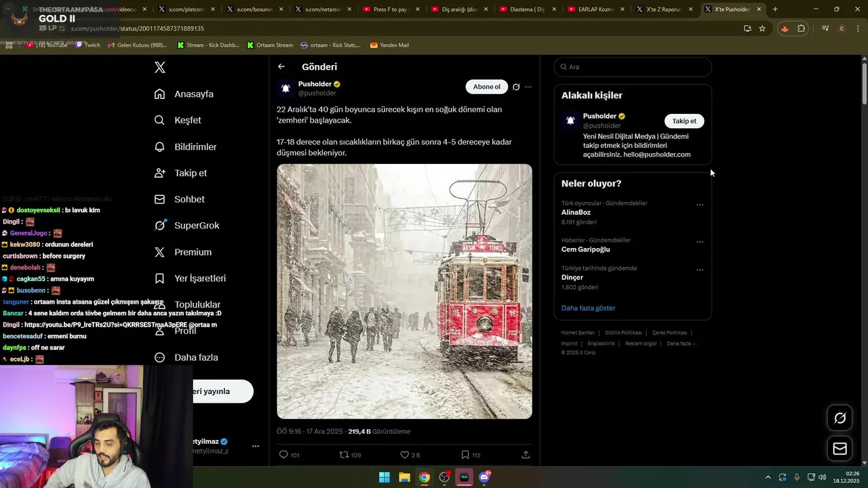The height and width of the screenshot is (488, 868).
Task: Open Pusholder avatar on the post
Action: click(x=285, y=89)
